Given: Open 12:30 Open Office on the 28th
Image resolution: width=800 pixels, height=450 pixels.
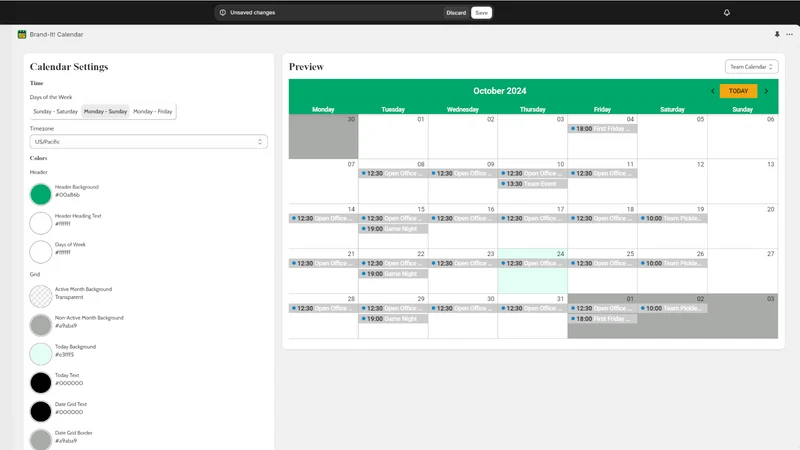Looking at the screenshot, I should [323, 308].
